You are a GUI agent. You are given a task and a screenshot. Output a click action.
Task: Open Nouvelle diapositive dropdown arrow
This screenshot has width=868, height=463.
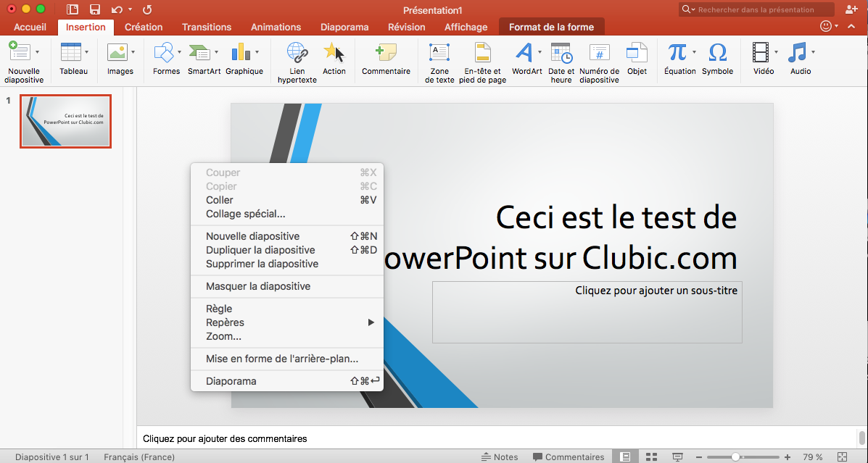37,53
